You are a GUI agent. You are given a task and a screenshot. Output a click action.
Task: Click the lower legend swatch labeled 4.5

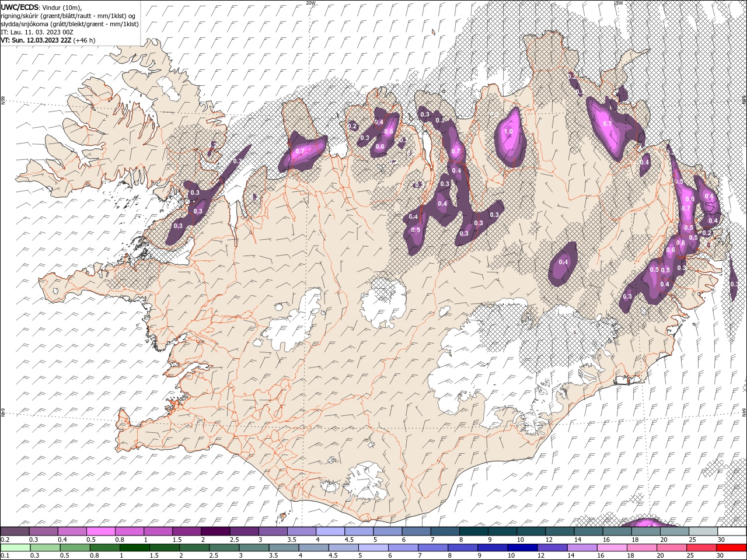(343, 547)
